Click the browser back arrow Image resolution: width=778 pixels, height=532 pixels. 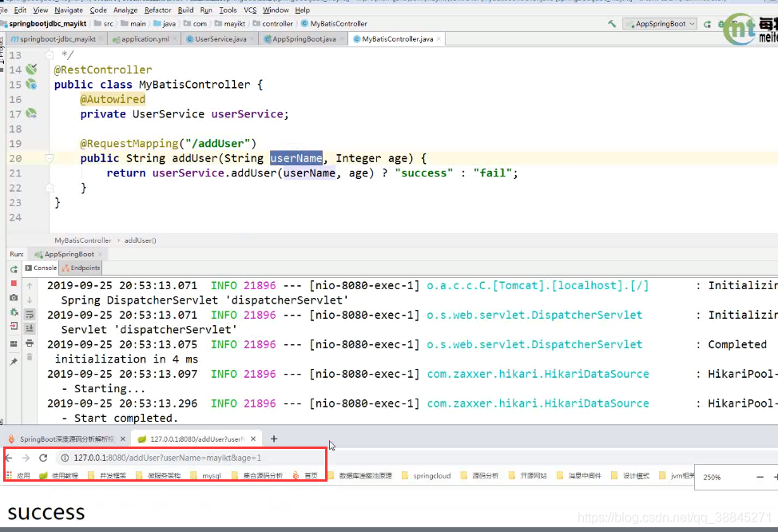[x=9, y=458]
